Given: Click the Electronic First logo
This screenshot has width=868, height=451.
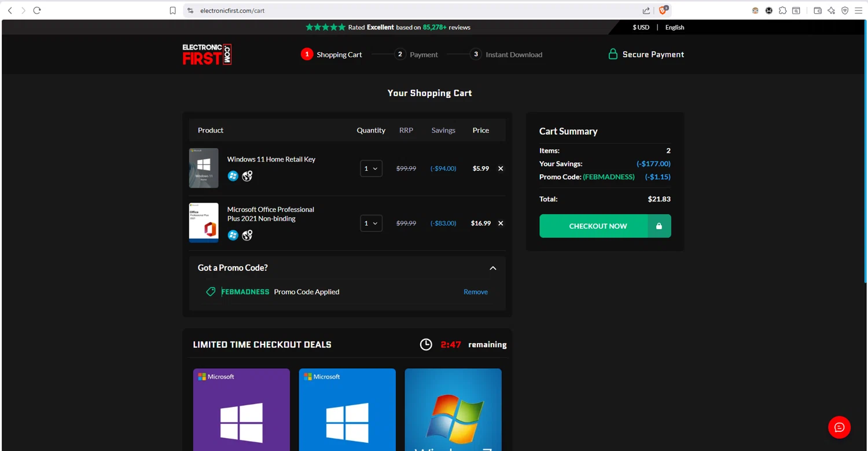Looking at the screenshot, I should (207, 54).
